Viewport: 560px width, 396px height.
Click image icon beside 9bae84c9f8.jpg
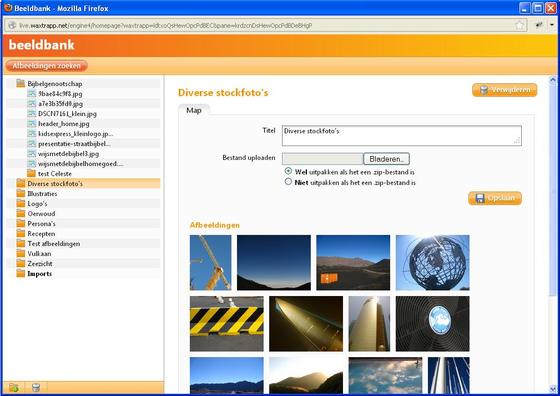tap(32, 94)
